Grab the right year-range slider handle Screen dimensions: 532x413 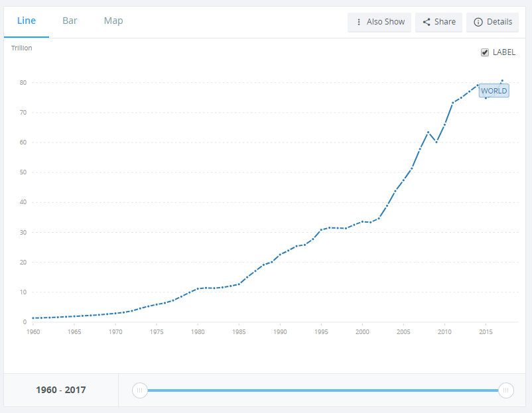click(505, 390)
